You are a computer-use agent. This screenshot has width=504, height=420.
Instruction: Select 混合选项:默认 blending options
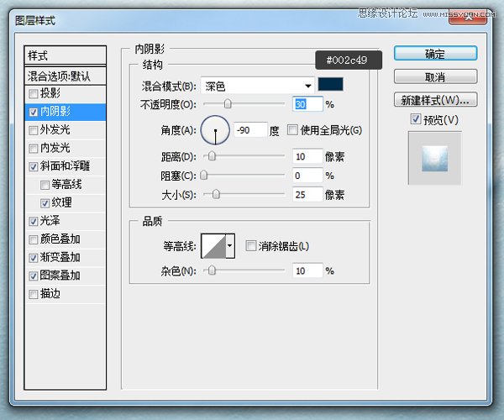coord(66,76)
